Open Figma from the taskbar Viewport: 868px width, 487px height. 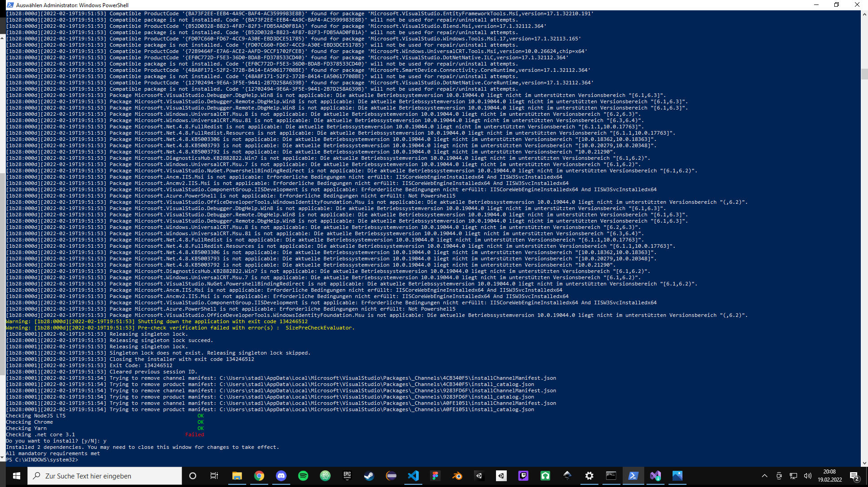pos(435,476)
